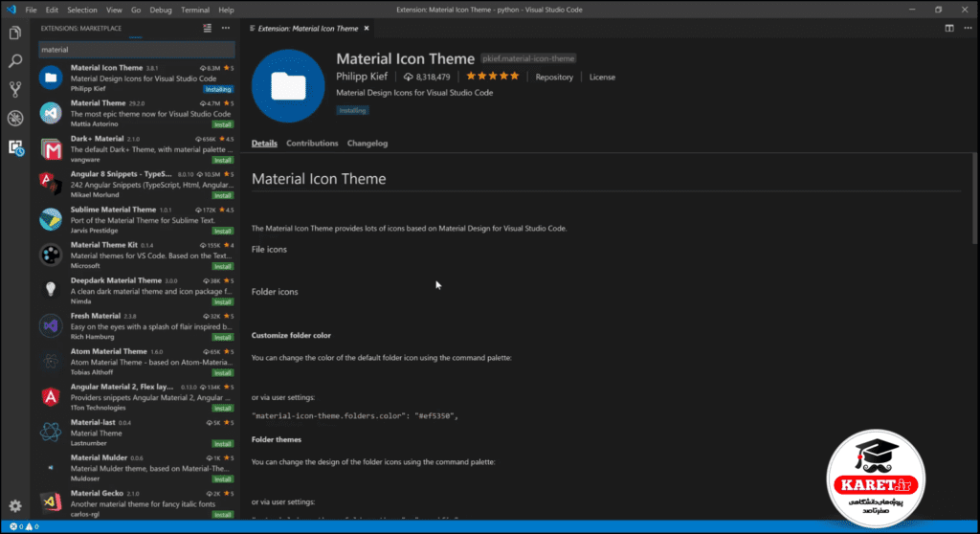Switch to the Details tab
Image resolution: width=980 pixels, height=534 pixels.
pos(264,144)
